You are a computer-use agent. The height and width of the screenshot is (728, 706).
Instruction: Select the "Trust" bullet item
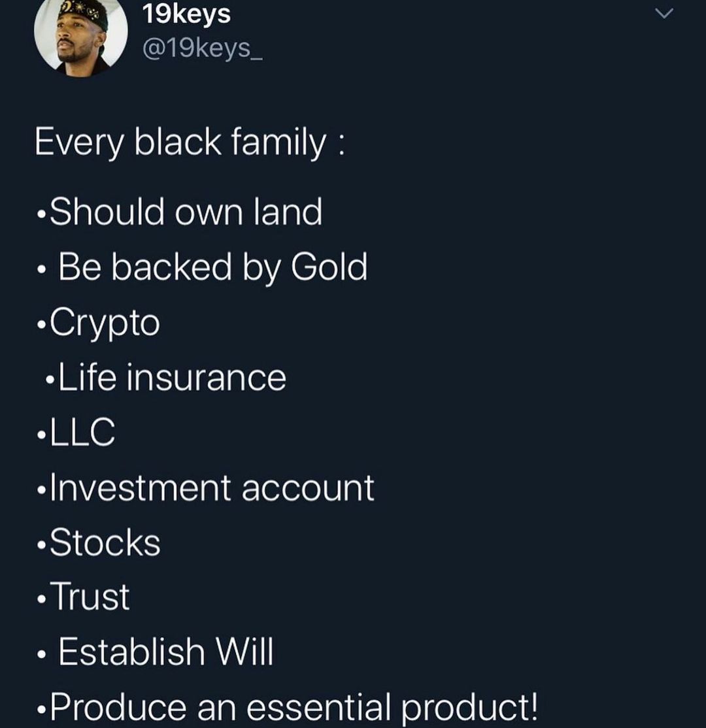pos(90,597)
